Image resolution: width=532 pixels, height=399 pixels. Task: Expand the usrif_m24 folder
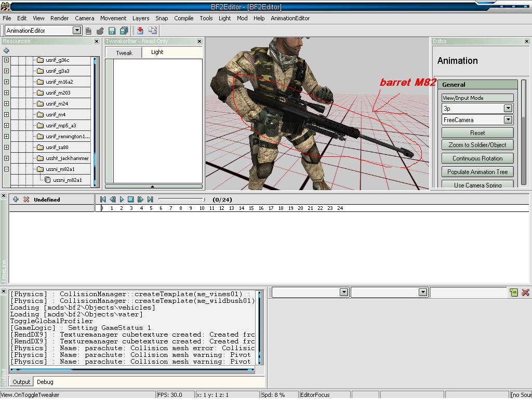coord(6,103)
